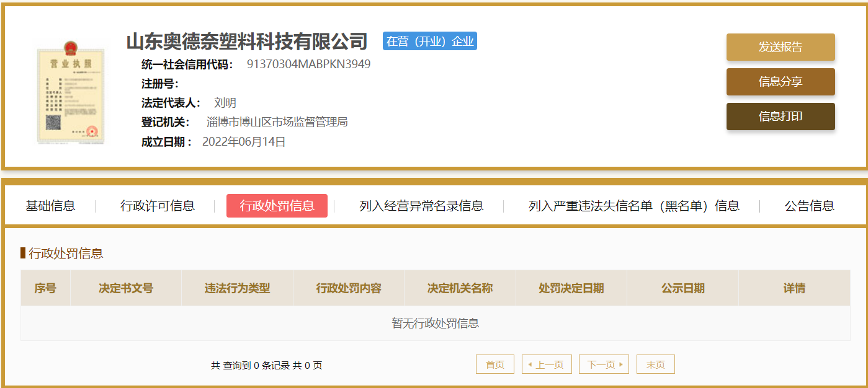Screen dimensions: 868x388
Task: Click the 信息分享 button
Action: pos(781,82)
